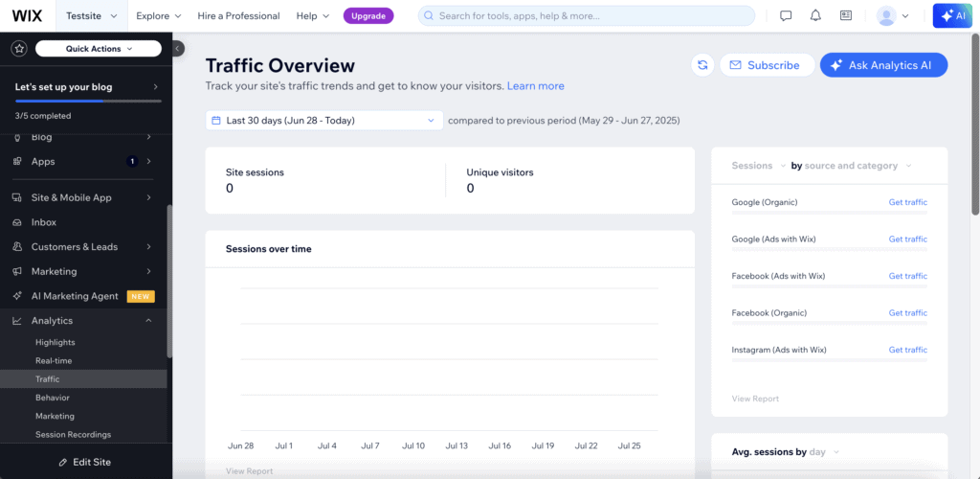Click the Site sessions value 0
The image size is (980, 479).
(x=230, y=188)
